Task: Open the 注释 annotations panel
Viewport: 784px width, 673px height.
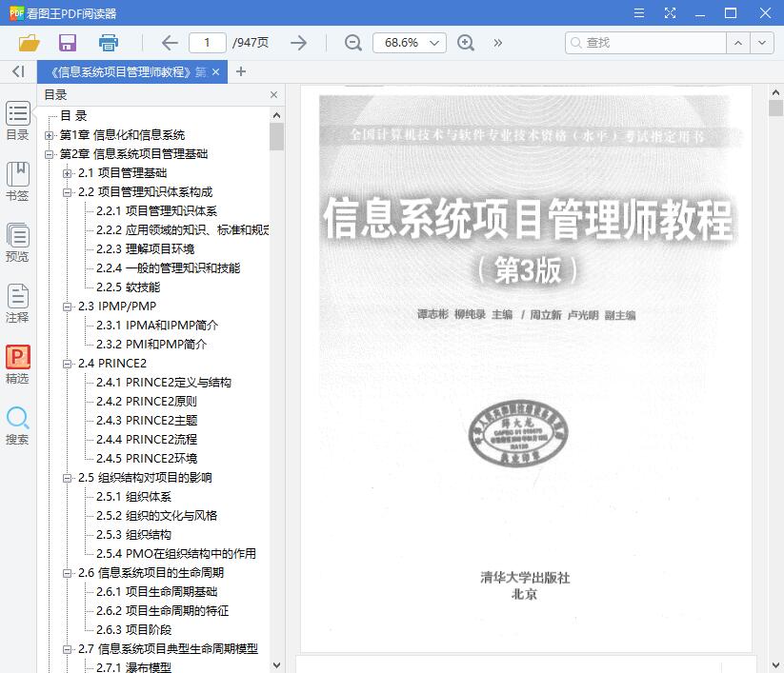Action: pos(17,304)
